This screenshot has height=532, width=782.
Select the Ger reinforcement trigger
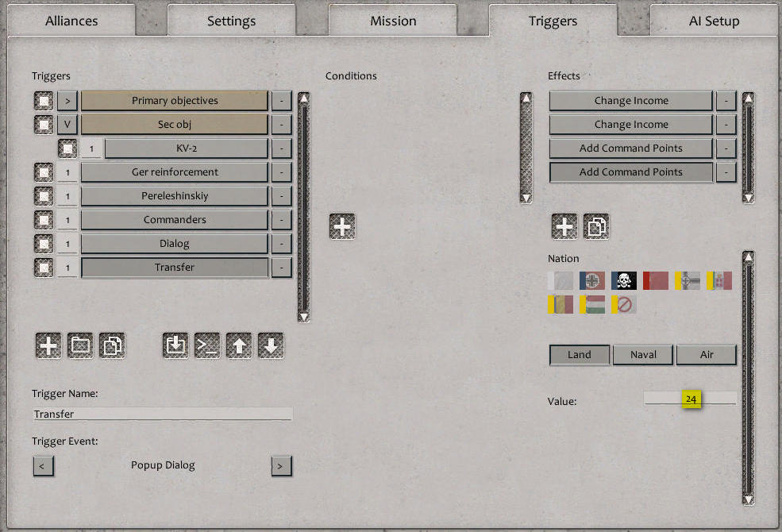[175, 172]
